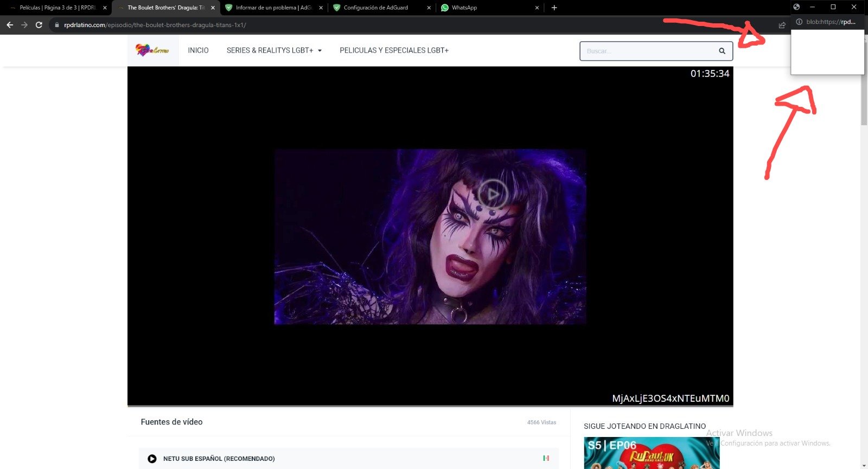Click the Buscar search field
Screen dimensions: 868x469
[648, 51]
